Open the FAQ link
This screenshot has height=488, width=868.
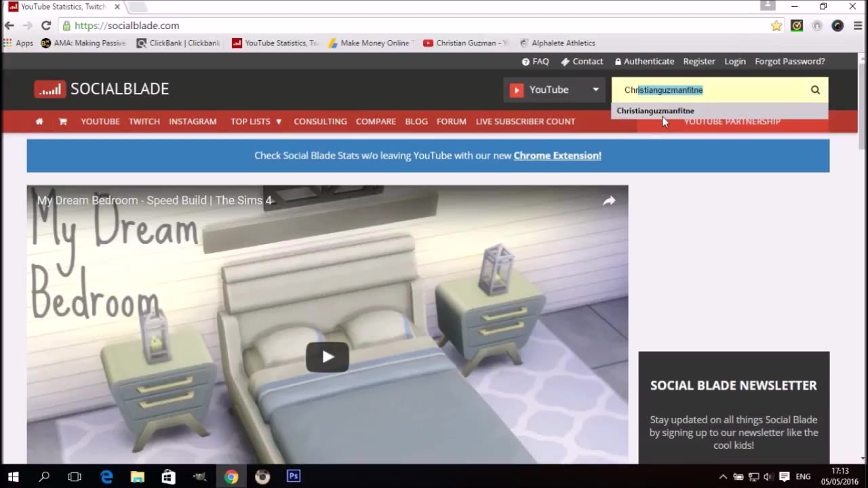click(x=535, y=61)
